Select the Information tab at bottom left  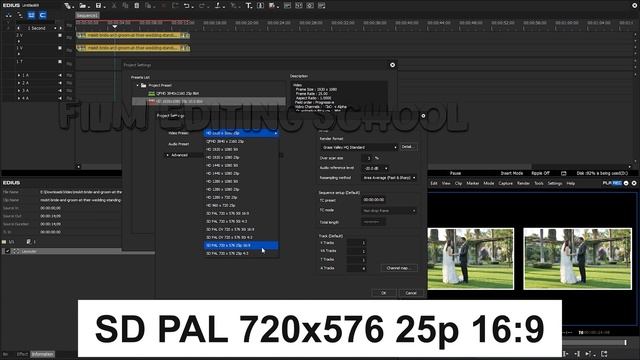(42, 354)
